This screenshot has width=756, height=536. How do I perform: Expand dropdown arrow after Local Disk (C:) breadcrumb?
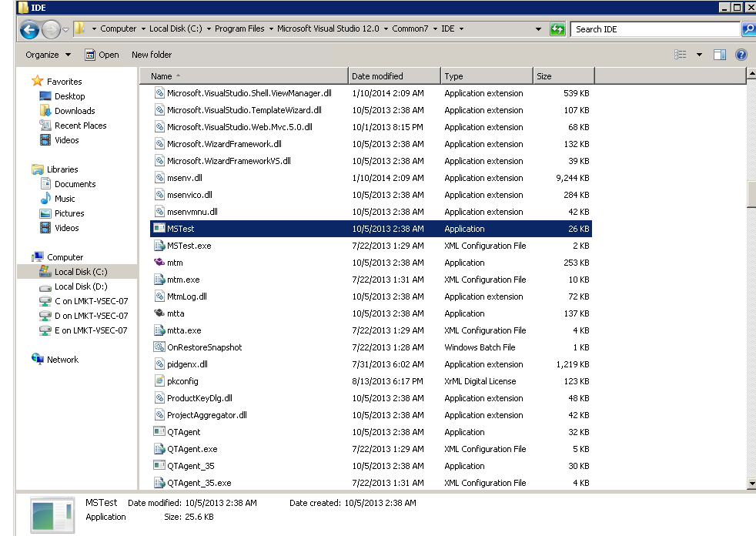(x=209, y=29)
